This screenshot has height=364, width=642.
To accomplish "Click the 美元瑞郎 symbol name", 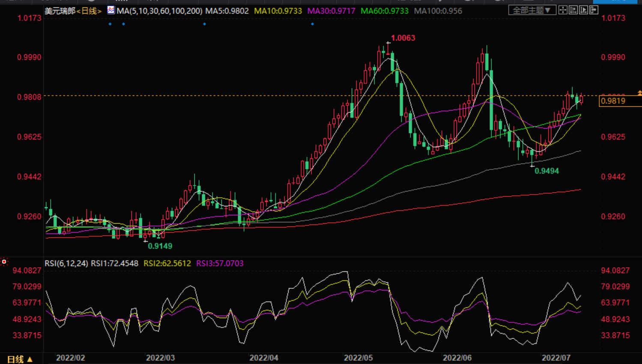I will [x=60, y=11].
